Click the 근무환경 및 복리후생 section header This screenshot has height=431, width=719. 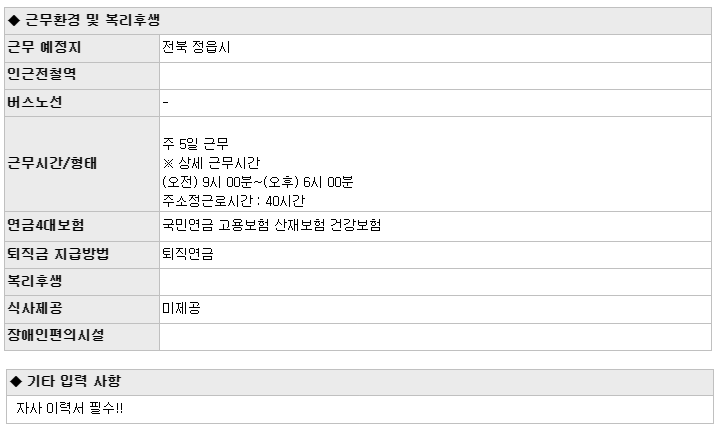coord(358,21)
